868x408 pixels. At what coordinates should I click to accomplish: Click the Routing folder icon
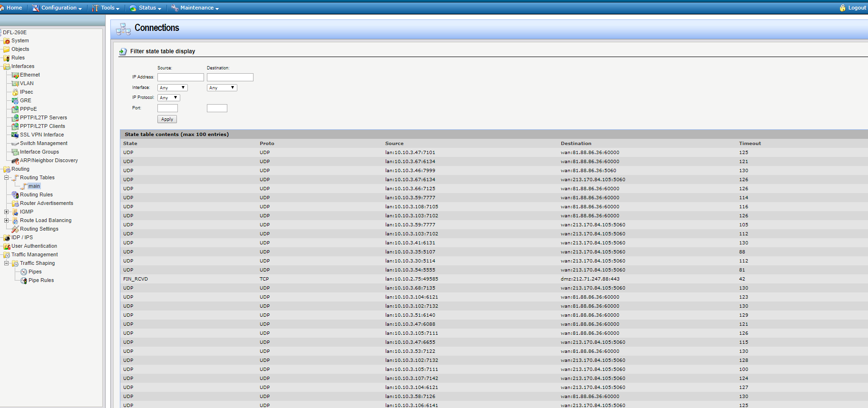tap(7, 169)
